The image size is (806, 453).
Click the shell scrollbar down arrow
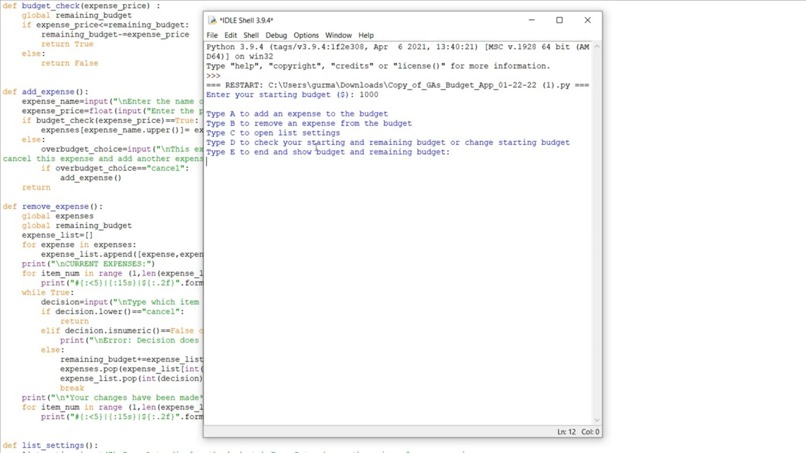pos(597,420)
